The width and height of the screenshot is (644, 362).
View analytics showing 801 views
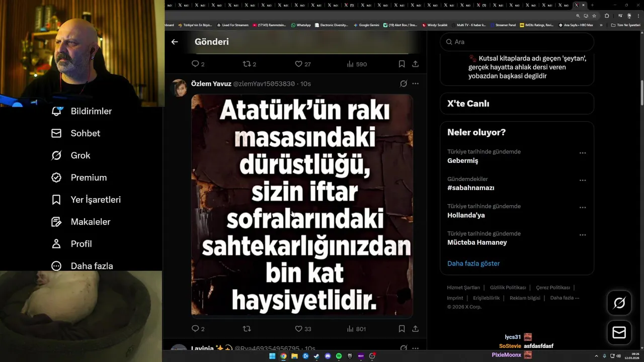click(356, 329)
